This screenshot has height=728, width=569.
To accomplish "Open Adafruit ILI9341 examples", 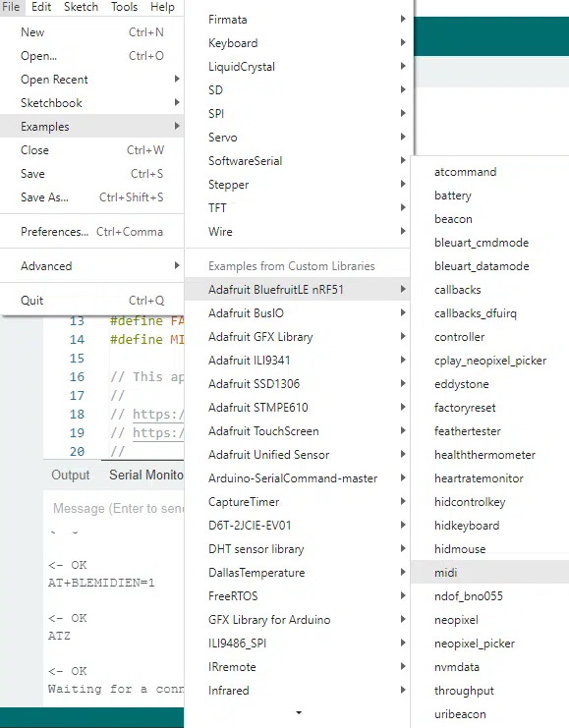I will click(x=297, y=361).
